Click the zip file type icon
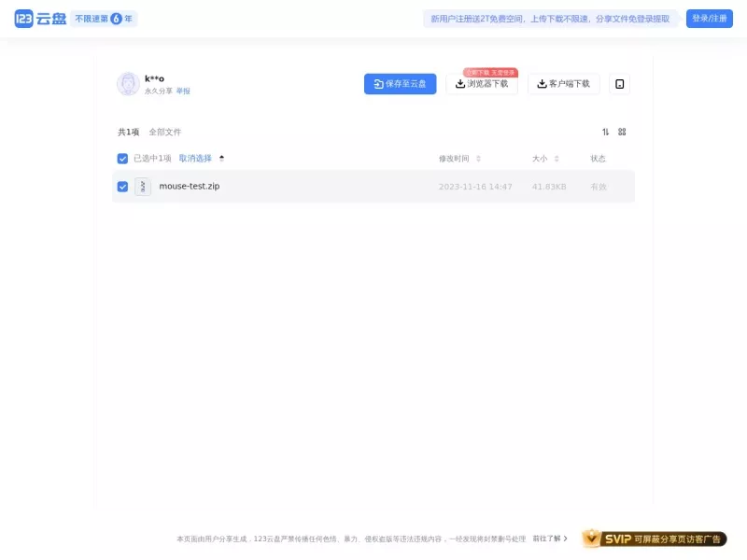Image resolution: width=747 pixels, height=560 pixels. point(143,187)
